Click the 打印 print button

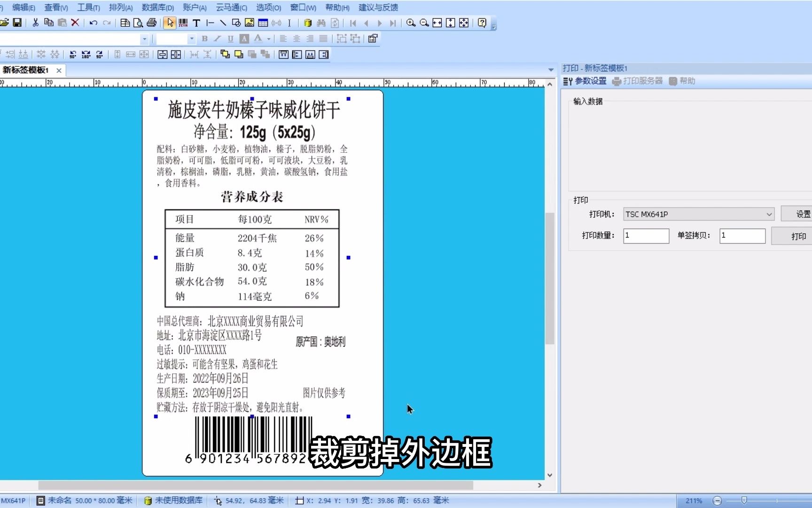coord(795,236)
